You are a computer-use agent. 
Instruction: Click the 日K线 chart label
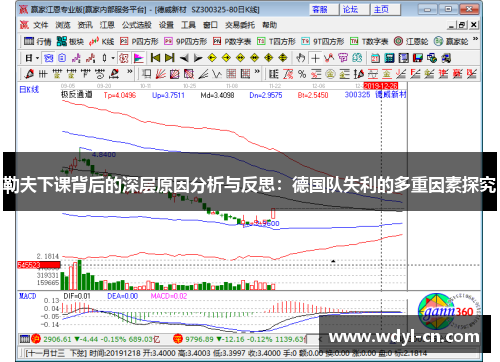(x=29, y=90)
